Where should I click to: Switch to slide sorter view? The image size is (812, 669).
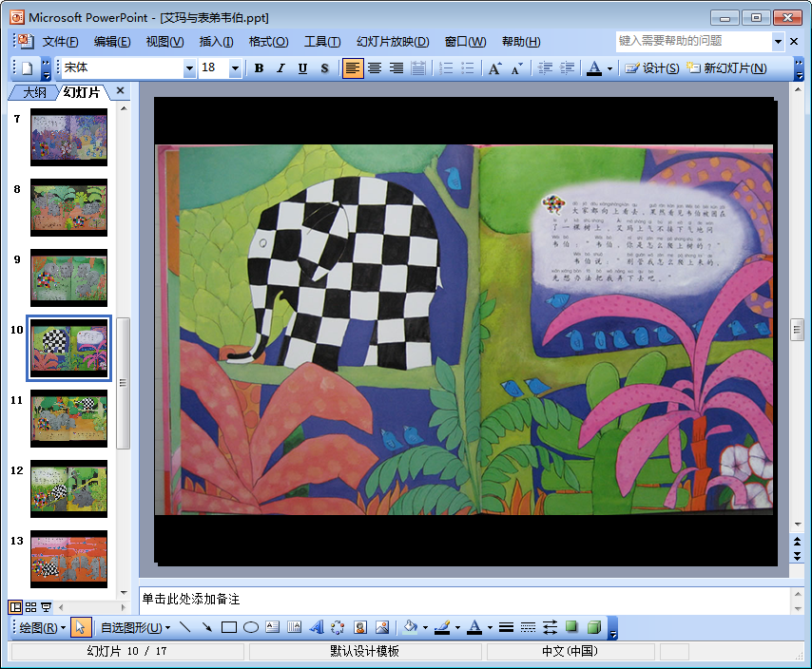[x=30, y=607]
